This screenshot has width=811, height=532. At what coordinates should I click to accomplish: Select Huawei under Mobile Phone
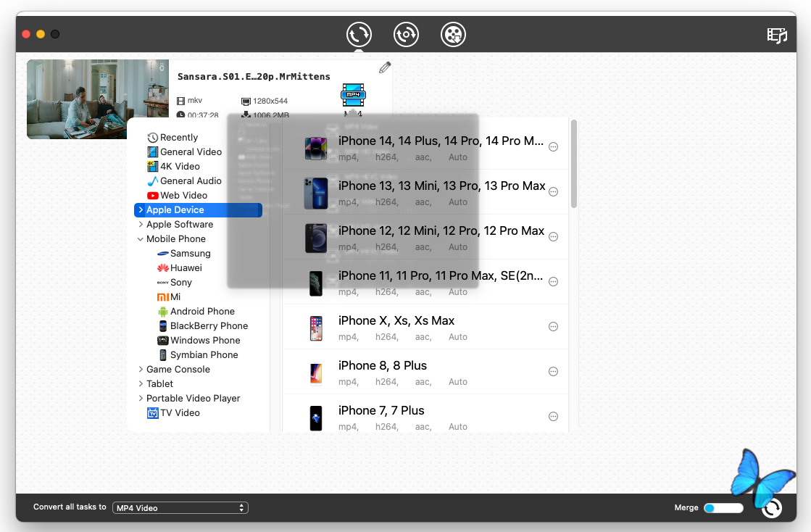click(180, 267)
